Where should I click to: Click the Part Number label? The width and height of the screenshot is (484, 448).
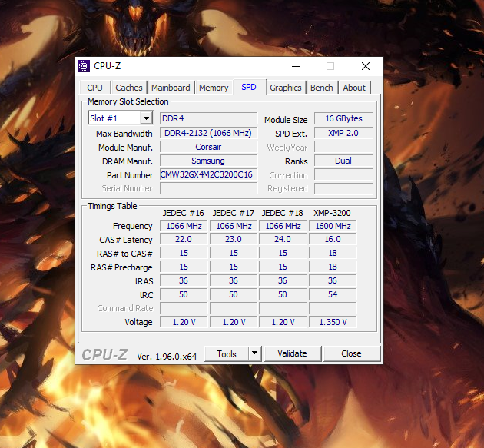click(130, 175)
